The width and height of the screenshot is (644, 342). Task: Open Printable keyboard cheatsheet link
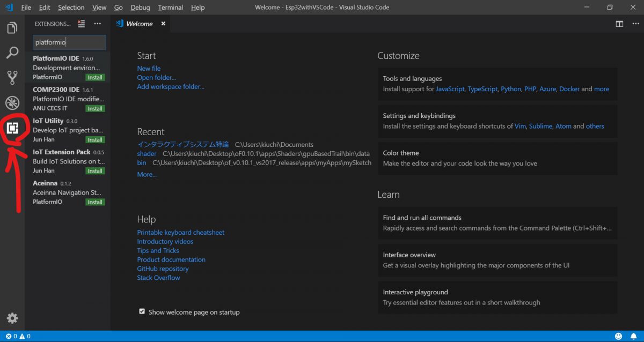(x=181, y=233)
